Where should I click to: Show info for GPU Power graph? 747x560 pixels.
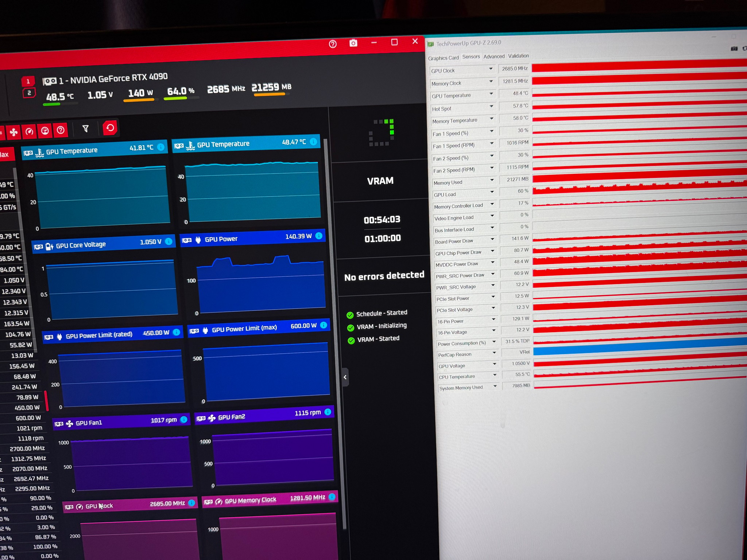319,236
